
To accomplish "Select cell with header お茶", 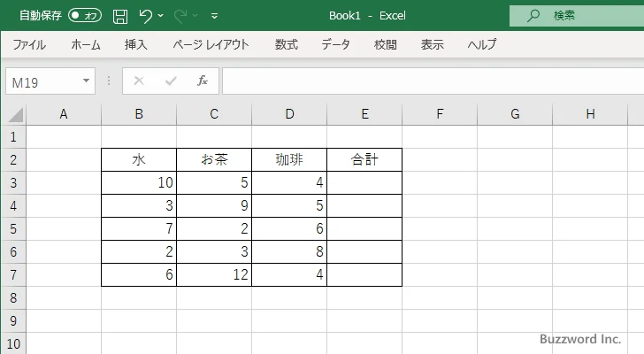I will pyautogui.click(x=214, y=160).
